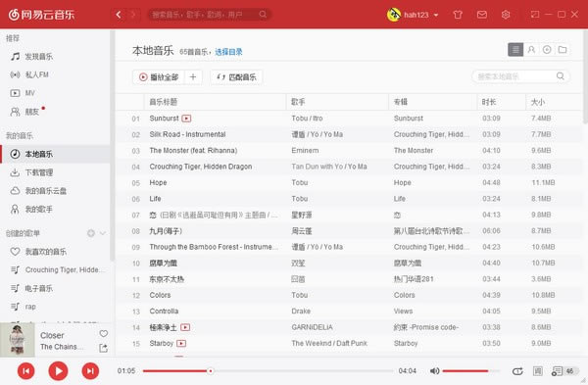588x385 pixels.
Task: Like the playing song Closer with heart
Action: tap(104, 334)
